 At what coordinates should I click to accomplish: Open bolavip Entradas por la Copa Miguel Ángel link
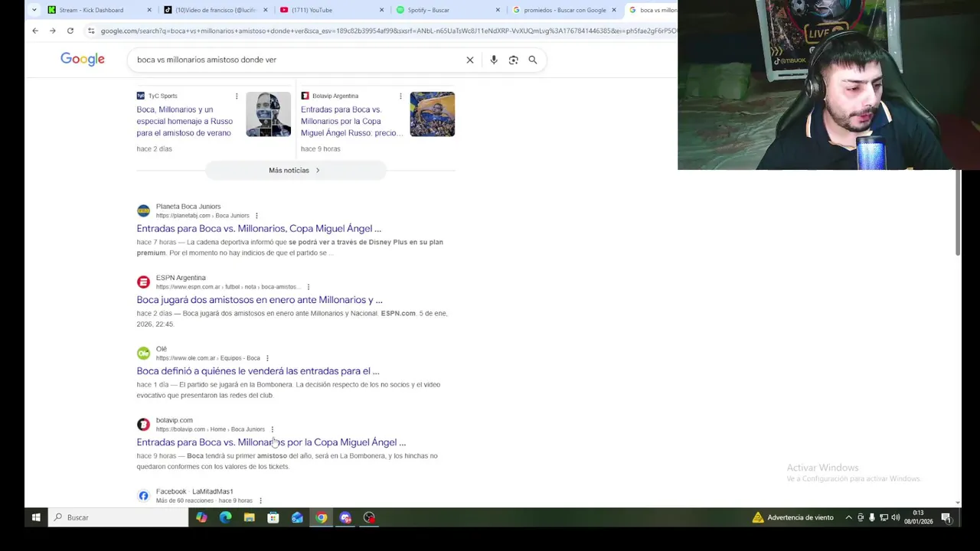click(271, 442)
